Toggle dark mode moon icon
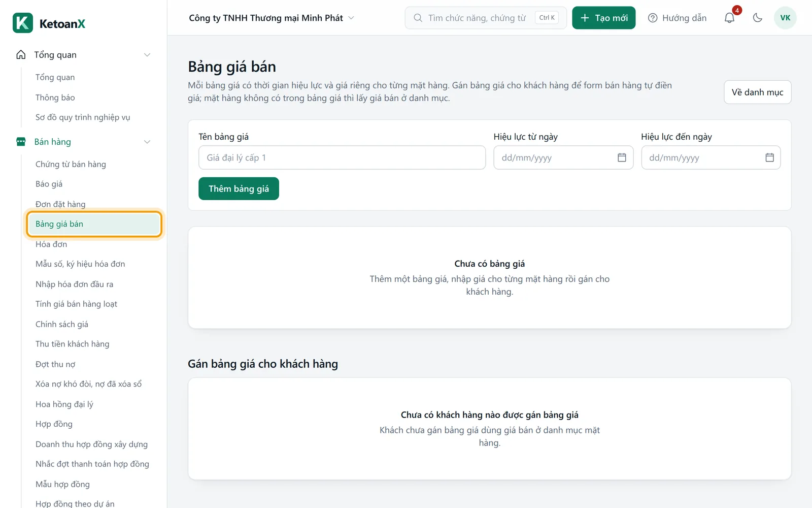The width and height of the screenshot is (812, 508). pyautogui.click(x=758, y=18)
